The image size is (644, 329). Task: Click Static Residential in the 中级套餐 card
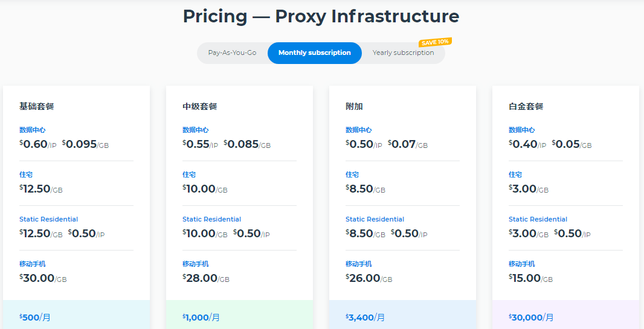click(x=211, y=219)
